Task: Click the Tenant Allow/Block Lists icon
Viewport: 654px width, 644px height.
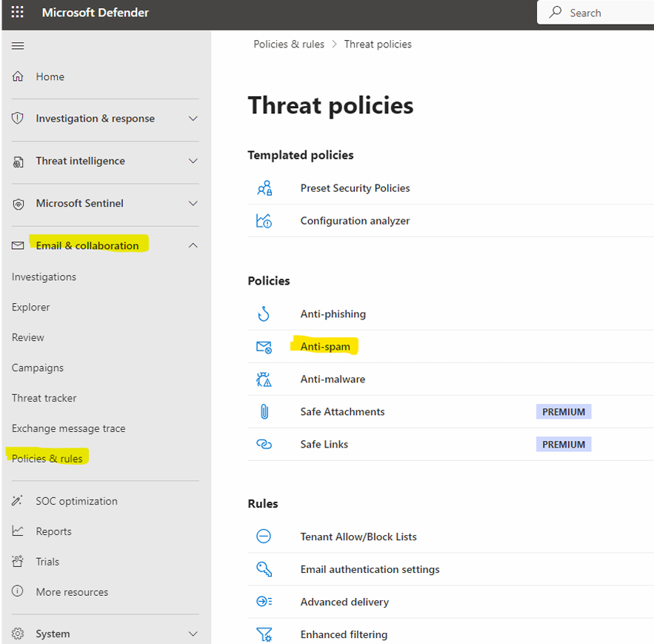Action: (x=264, y=537)
